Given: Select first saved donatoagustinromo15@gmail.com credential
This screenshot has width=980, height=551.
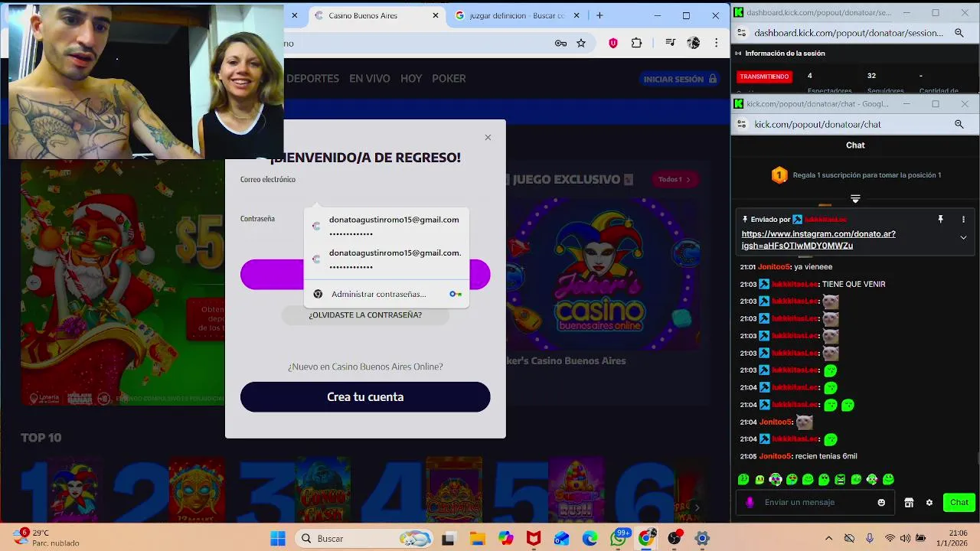Looking at the screenshot, I should click(387, 226).
